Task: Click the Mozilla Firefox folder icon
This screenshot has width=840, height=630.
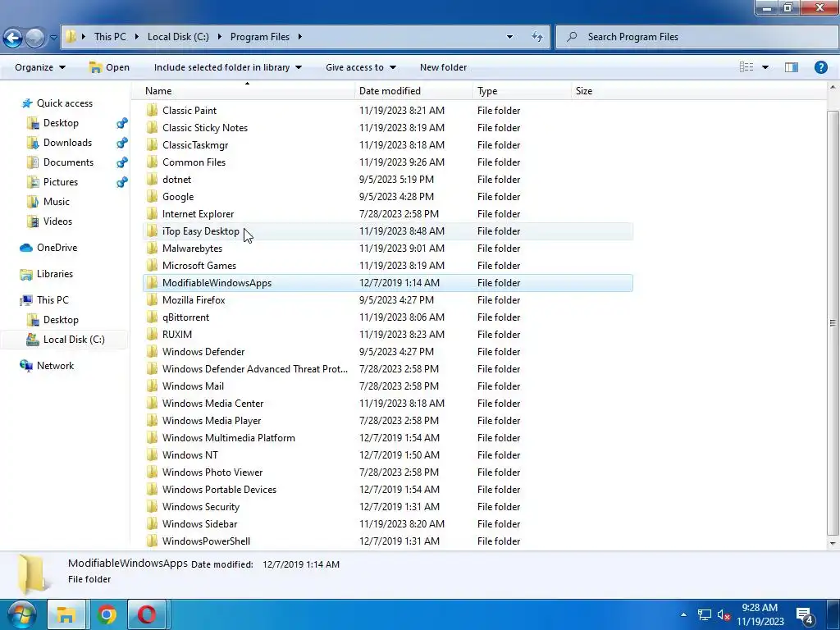Action: click(x=152, y=300)
